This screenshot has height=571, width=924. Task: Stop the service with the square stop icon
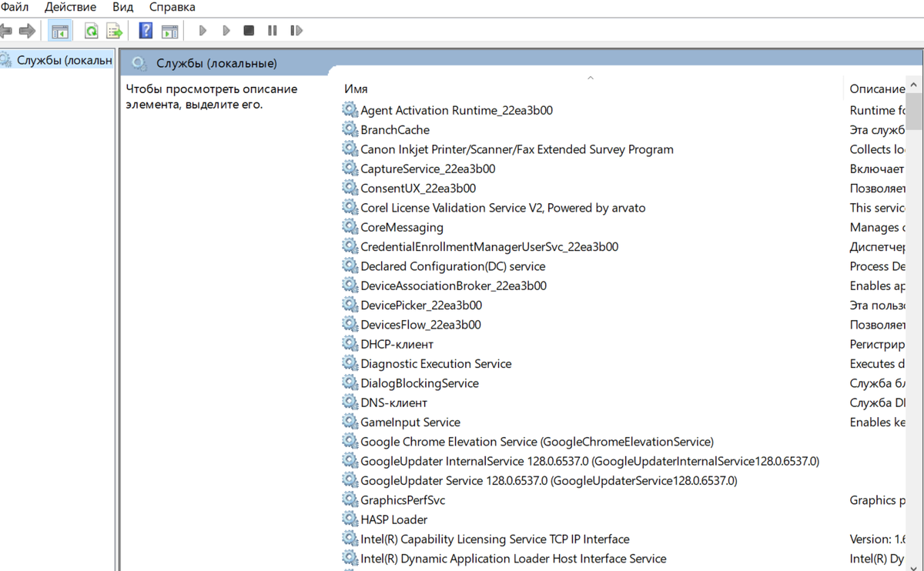pos(248,30)
